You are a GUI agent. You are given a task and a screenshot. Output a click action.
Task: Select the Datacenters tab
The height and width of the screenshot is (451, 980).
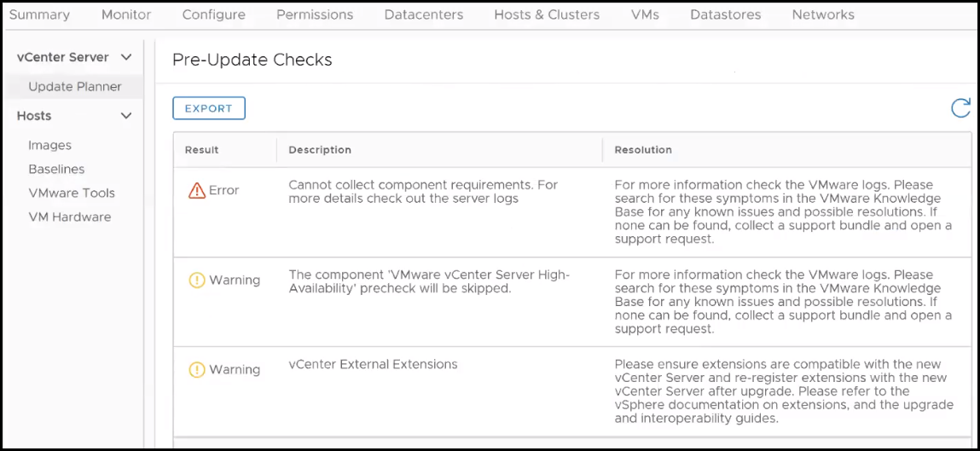[x=424, y=14]
